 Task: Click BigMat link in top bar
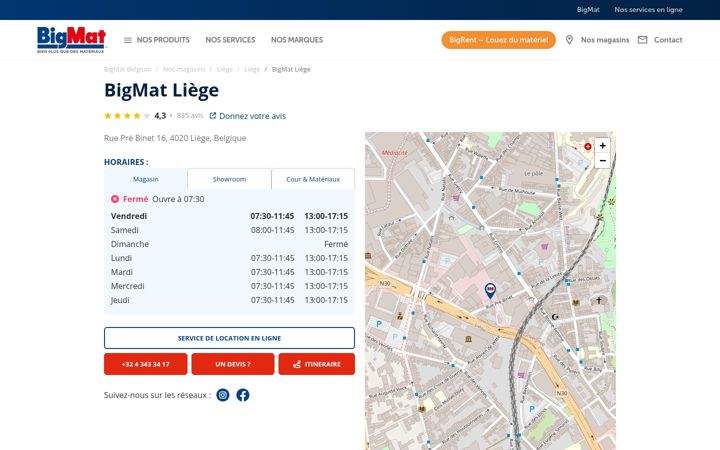pos(588,10)
